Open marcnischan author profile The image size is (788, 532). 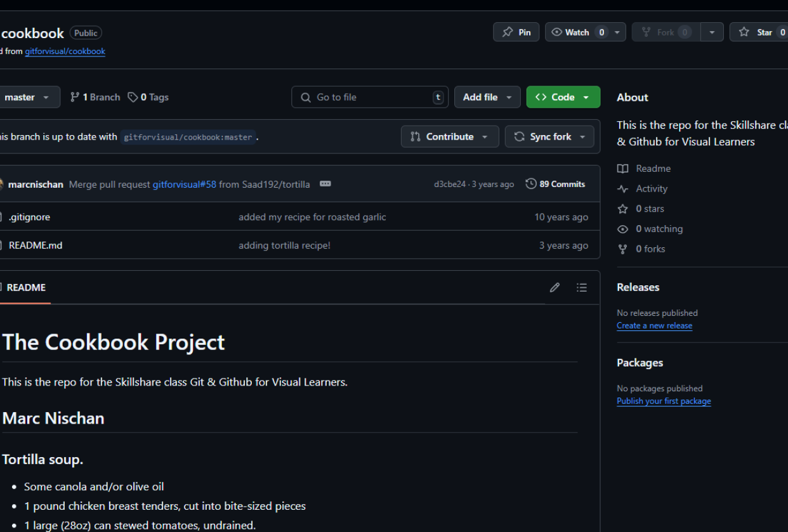[x=36, y=185]
